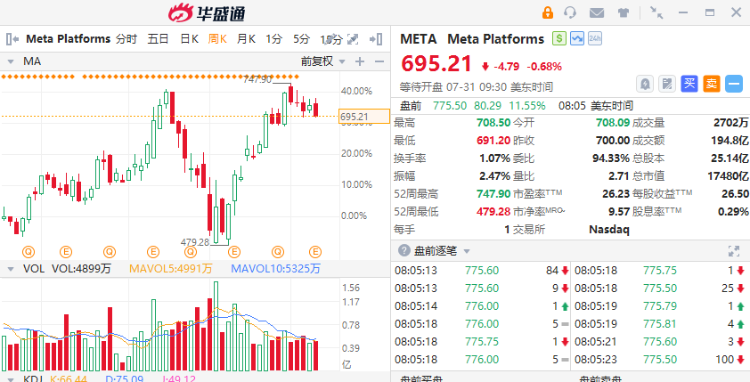Open the 前复权 adjustment dropdown
The height and width of the screenshot is (382, 750).
pyautogui.click(x=323, y=61)
